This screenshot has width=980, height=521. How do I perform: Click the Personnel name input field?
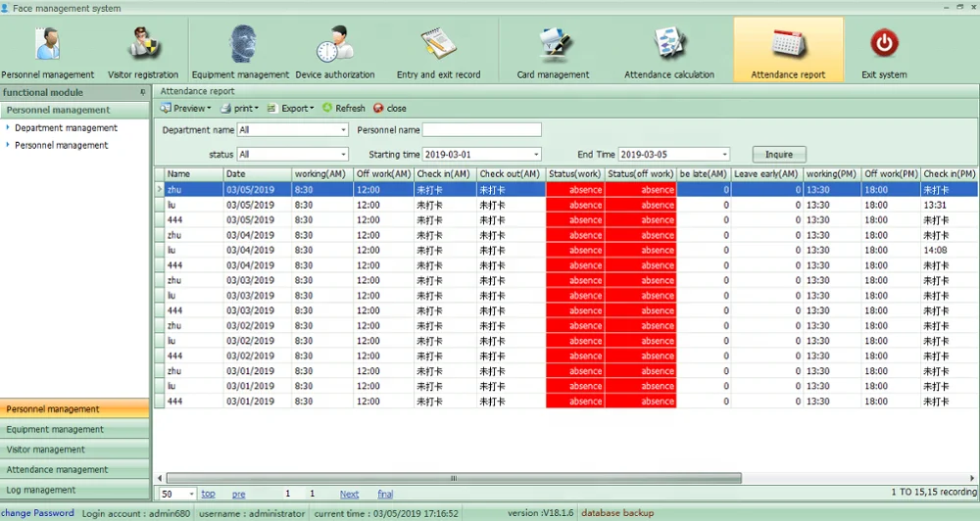pos(481,129)
